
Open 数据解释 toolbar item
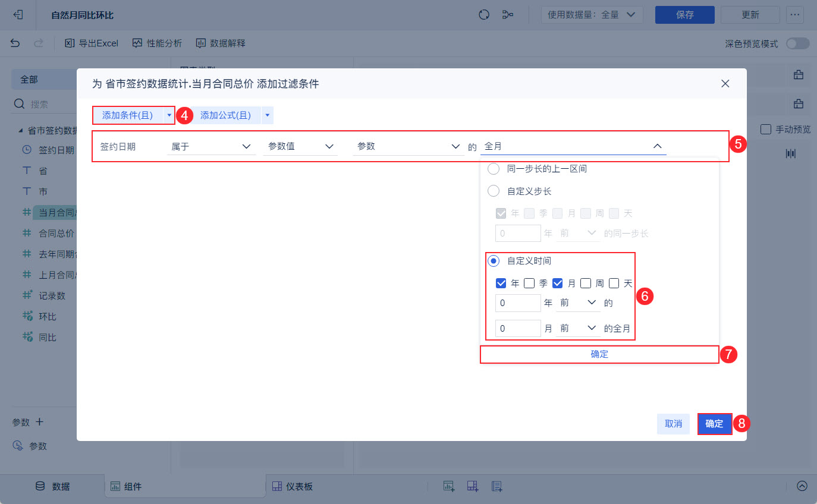click(221, 43)
